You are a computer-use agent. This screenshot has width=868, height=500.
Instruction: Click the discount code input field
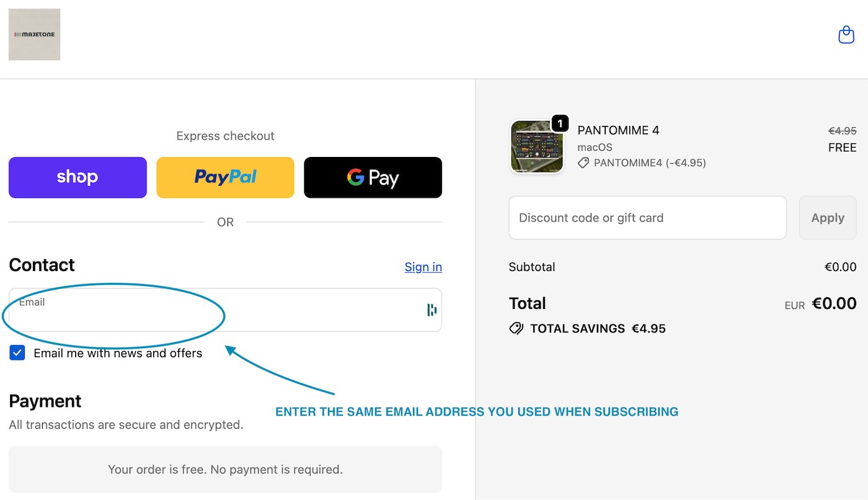tap(647, 218)
